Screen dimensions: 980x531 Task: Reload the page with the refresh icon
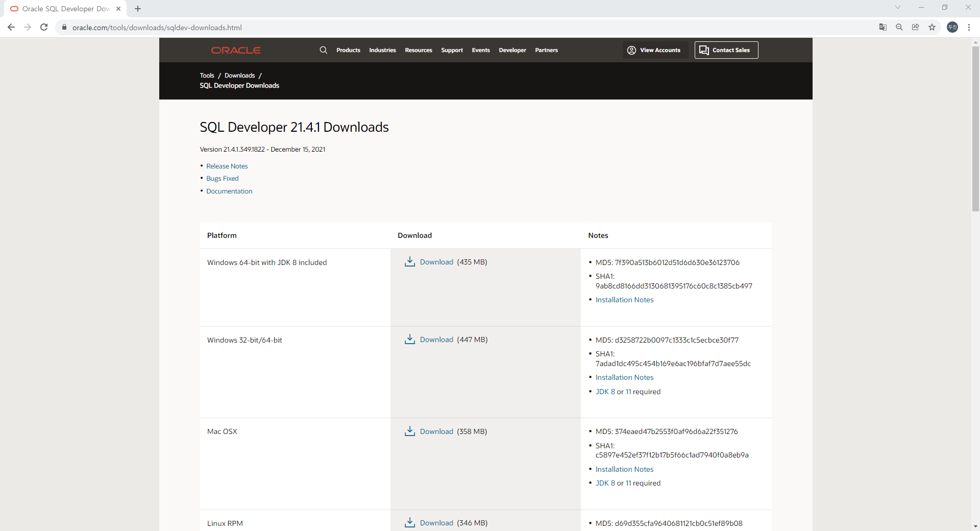[x=44, y=27]
